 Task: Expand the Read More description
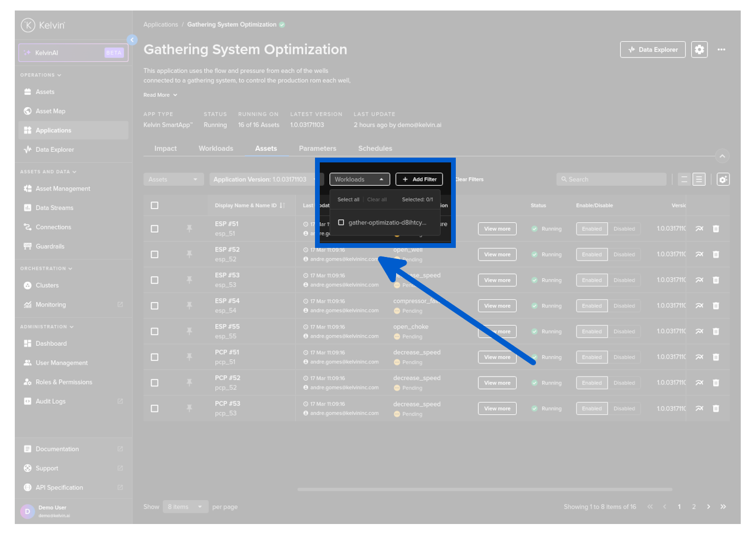[x=160, y=95]
